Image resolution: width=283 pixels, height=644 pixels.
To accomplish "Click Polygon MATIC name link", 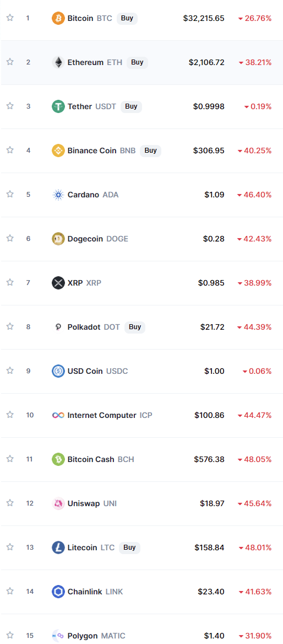I will pyautogui.click(x=83, y=636).
